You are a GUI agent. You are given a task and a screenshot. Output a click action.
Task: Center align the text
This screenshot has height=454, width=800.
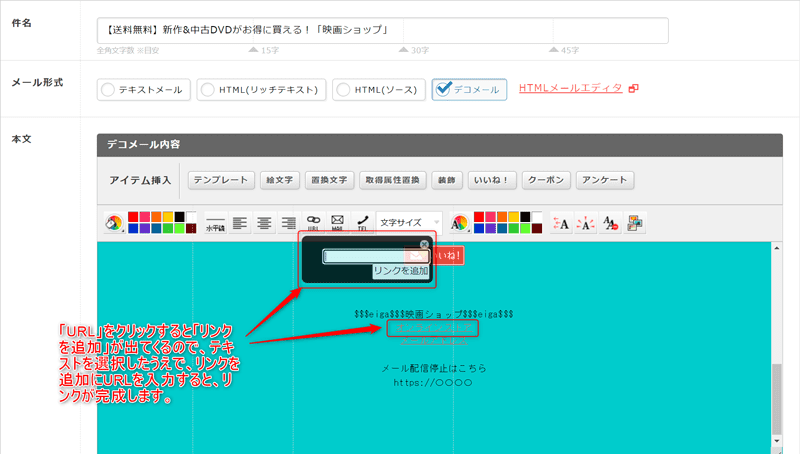point(264,222)
